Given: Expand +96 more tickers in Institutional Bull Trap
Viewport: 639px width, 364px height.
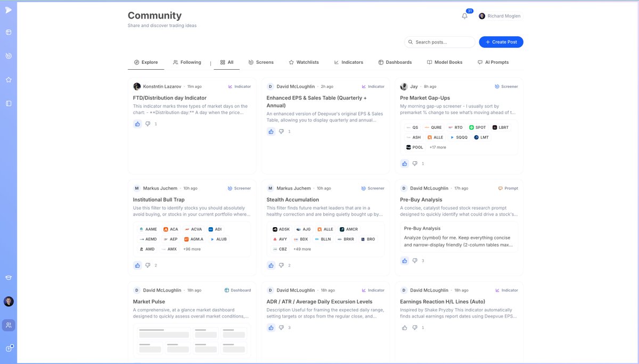Looking at the screenshot, I should click(x=192, y=249).
